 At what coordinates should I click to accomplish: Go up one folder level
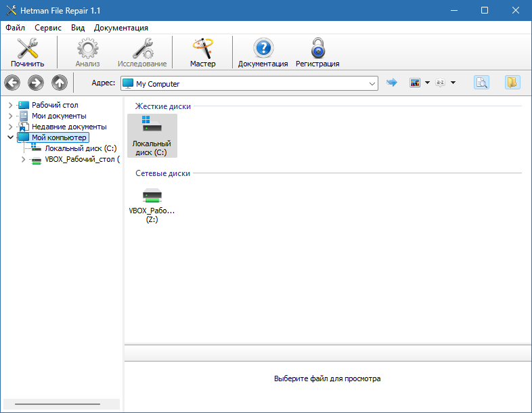click(x=60, y=83)
